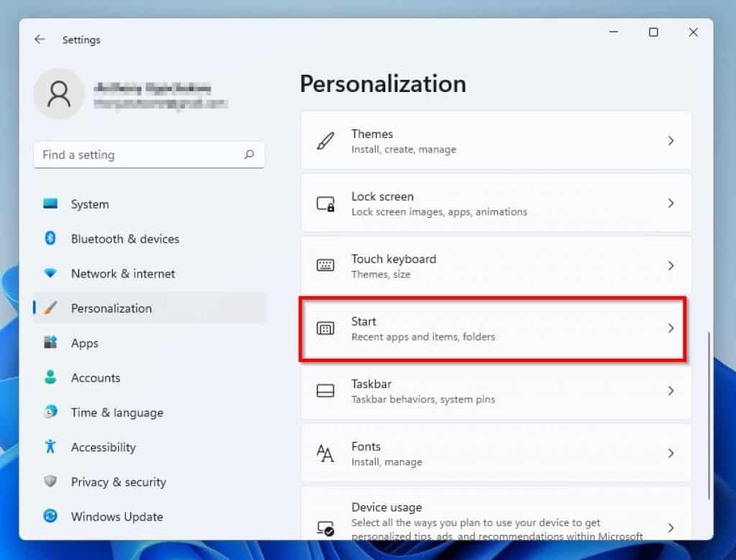Click the search magnifier icon
The height and width of the screenshot is (560, 736).
(x=249, y=155)
